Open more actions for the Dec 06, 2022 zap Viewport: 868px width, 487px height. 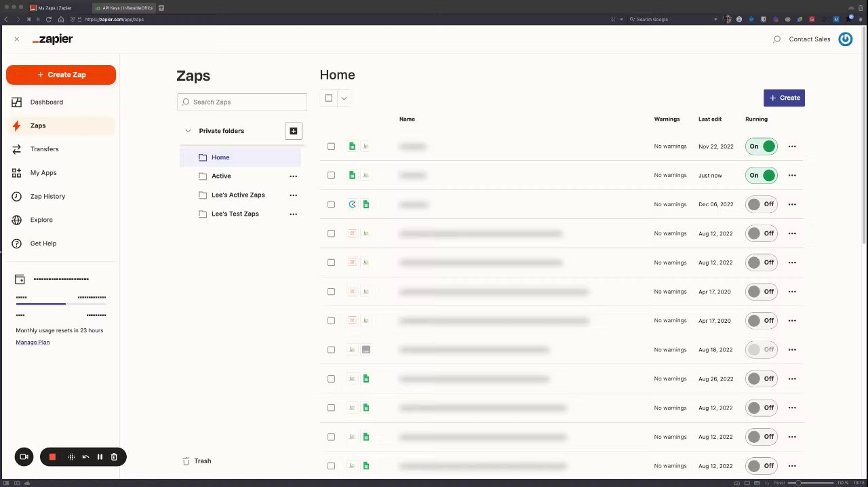click(792, 204)
